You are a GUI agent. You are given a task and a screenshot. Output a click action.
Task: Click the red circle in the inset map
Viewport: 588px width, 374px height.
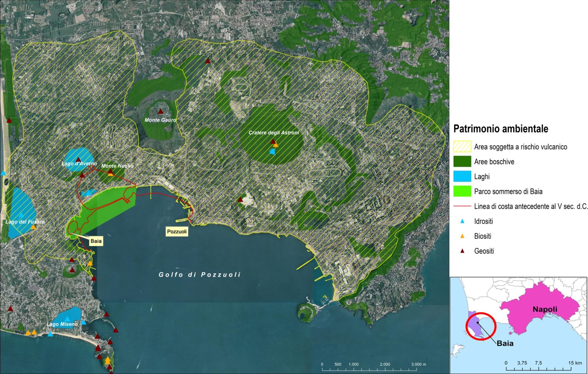tap(480, 326)
